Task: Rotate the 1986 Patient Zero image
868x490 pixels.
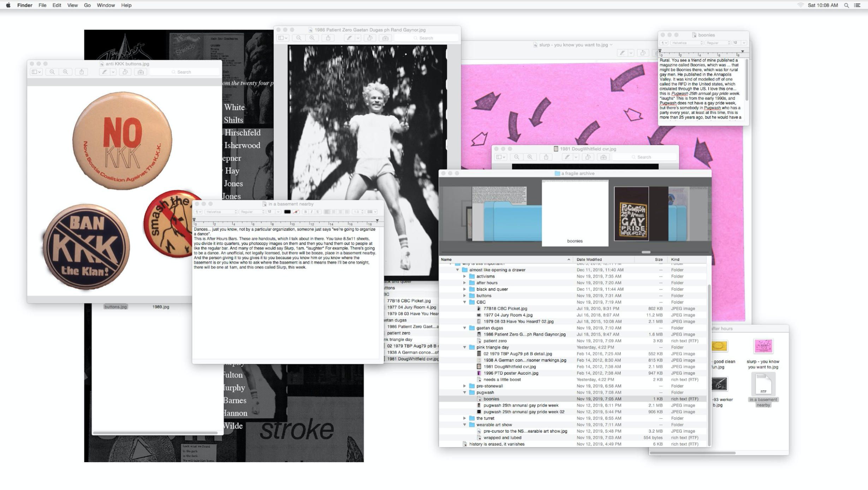Action: [370, 38]
